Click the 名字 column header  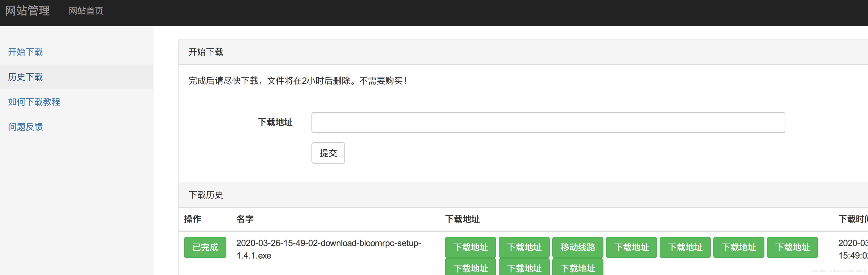[x=245, y=219]
